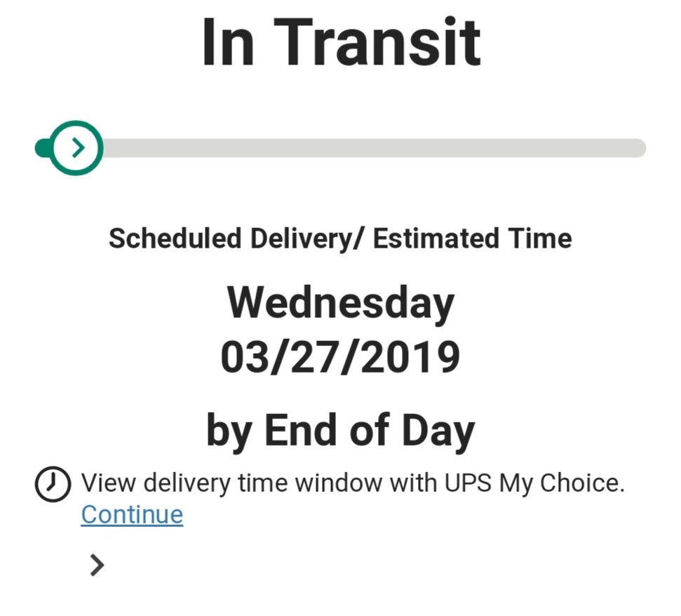
Task: Click the Scheduled Delivery/ Estimated Time label
Action: pos(340,239)
